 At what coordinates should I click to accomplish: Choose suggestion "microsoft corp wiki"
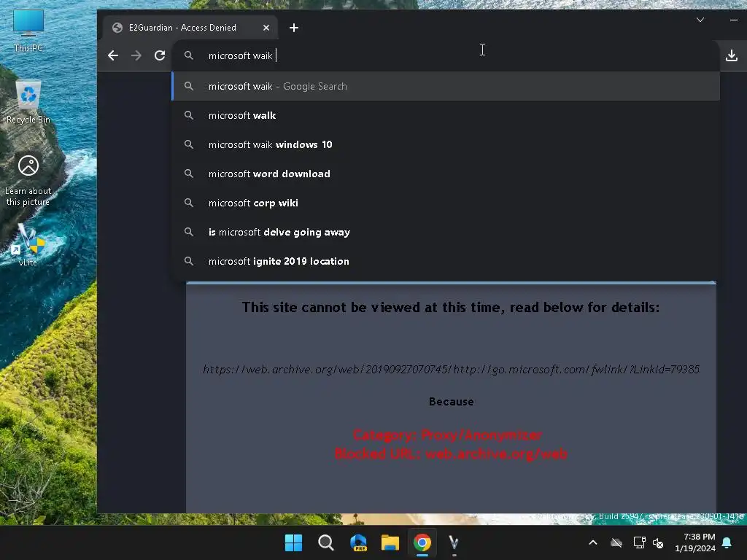point(446,203)
